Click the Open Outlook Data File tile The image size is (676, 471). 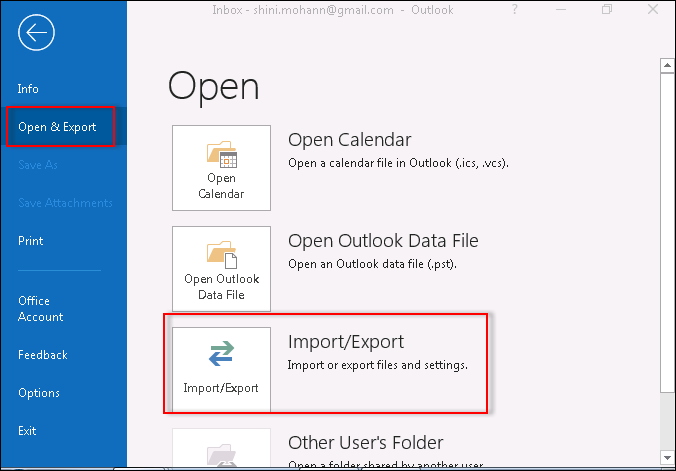(x=221, y=269)
